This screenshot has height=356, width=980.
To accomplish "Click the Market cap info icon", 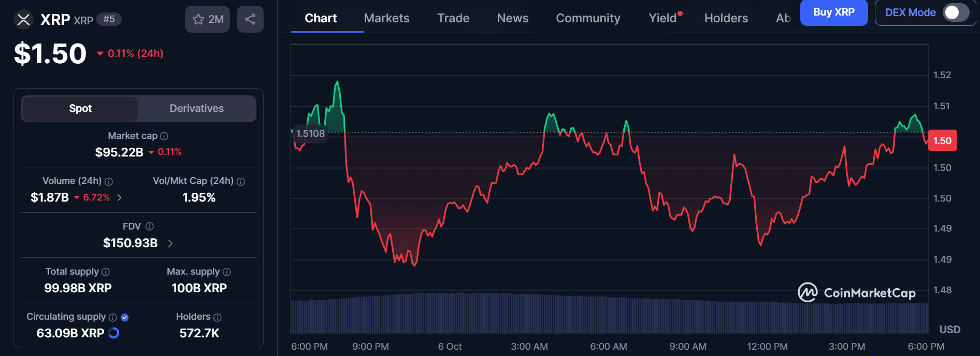I will click(164, 136).
